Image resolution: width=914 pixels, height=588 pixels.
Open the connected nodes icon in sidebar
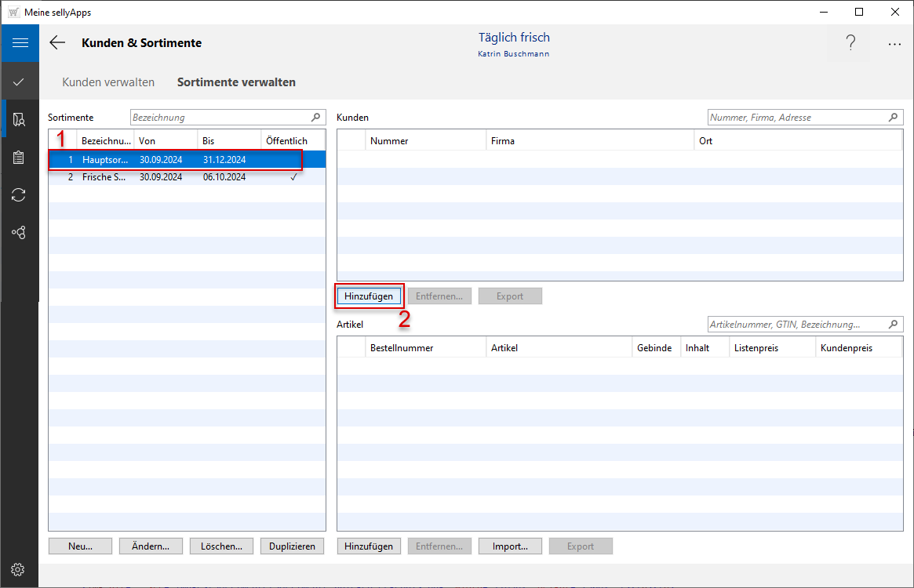pyautogui.click(x=20, y=233)
